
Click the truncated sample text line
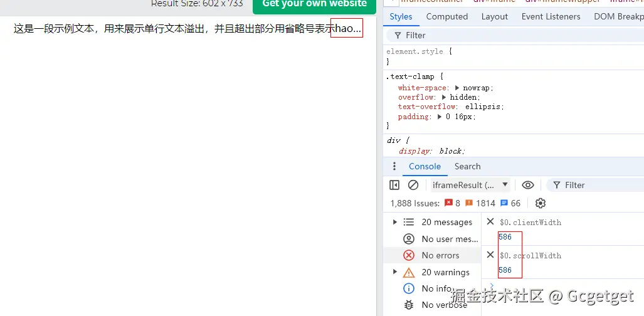click(x=187, y=29)
